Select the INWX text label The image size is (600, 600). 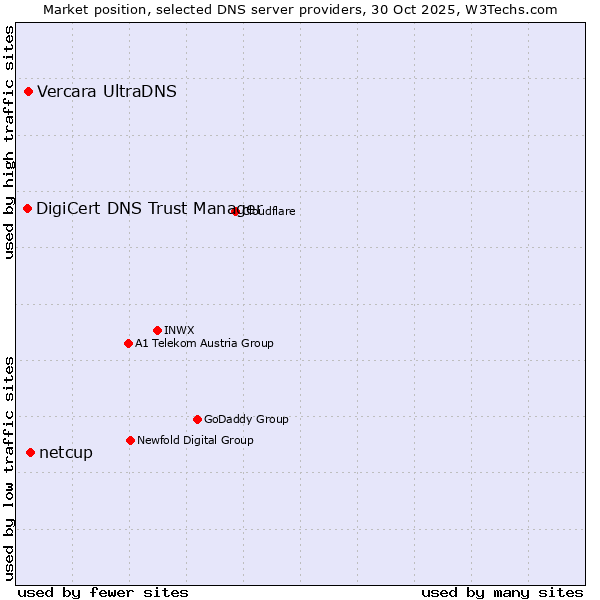tap(179, 330)
